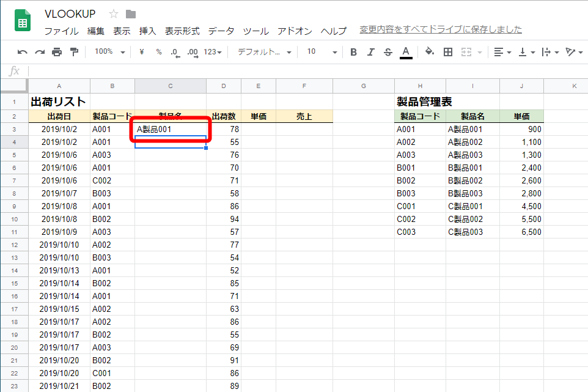588x392 pixels.
Task: Click the drive saved status link
Action: pos(441,29)
